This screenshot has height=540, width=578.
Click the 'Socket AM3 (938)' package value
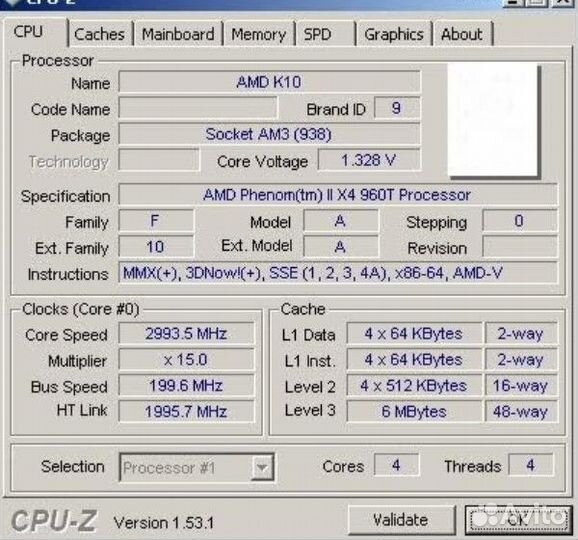click(269, 134)
